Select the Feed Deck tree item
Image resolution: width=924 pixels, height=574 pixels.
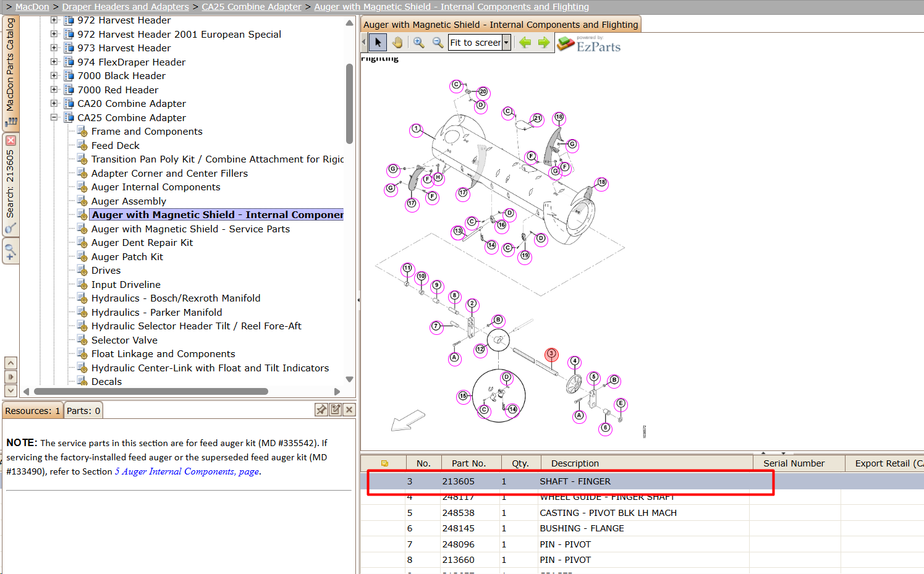click(116, 145)
